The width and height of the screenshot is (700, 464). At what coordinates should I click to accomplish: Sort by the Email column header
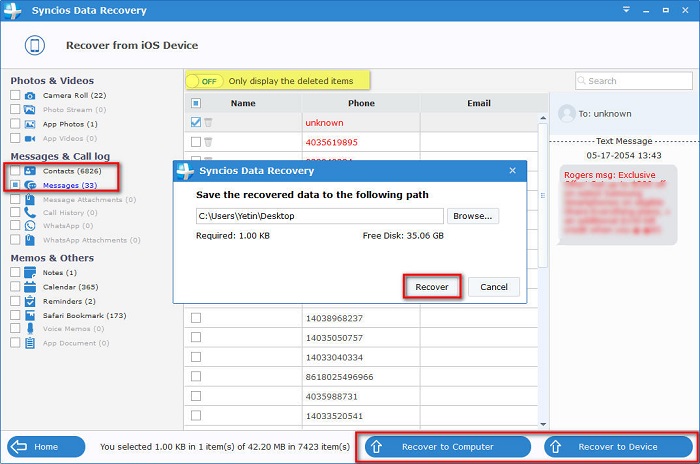(x=479, y=103)
